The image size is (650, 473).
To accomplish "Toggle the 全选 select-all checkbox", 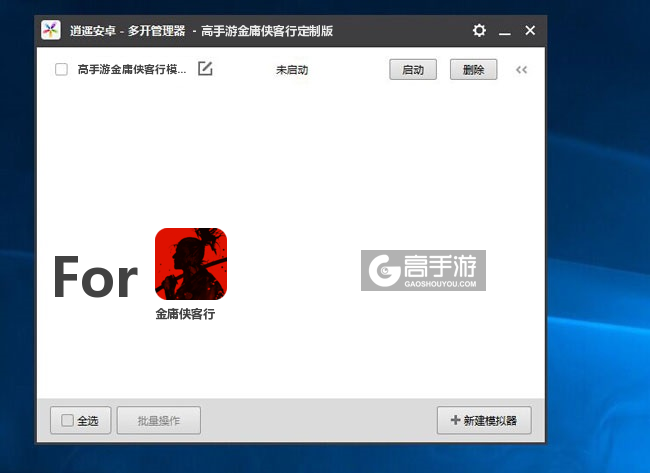I will point(67,420).
